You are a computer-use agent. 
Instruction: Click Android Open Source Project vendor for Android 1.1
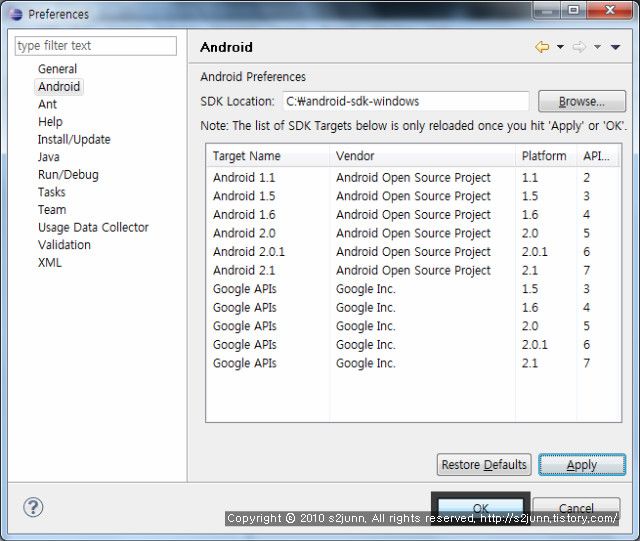click(413, 178)
